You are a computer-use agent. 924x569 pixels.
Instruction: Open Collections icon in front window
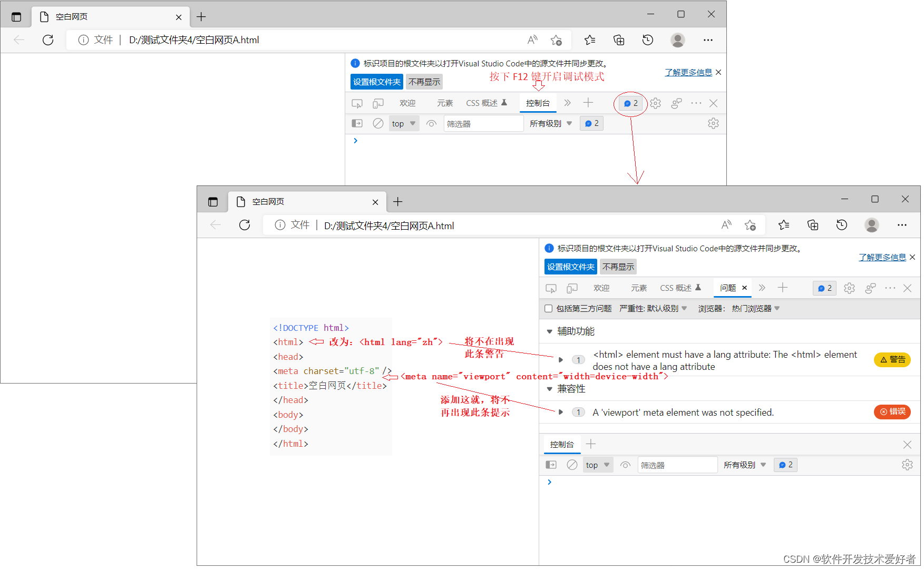(x=813, y=225)
